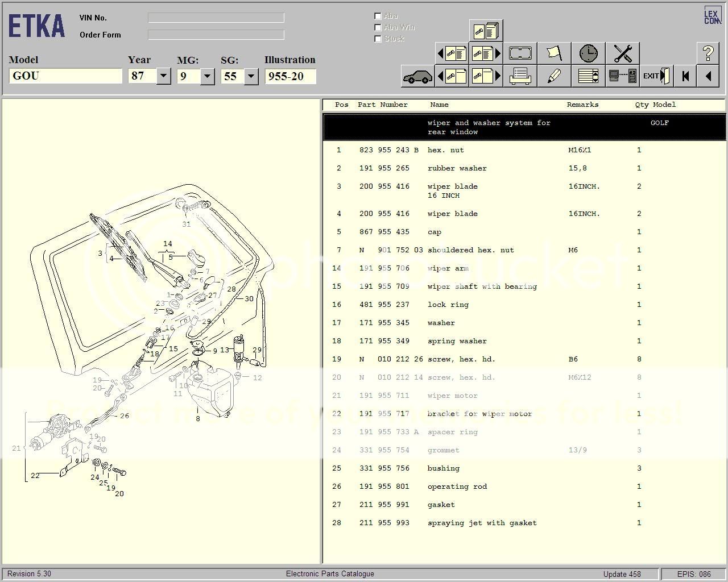Click the VIN No. input field
The image size is (728, 582).
click(x=216, y=18)
